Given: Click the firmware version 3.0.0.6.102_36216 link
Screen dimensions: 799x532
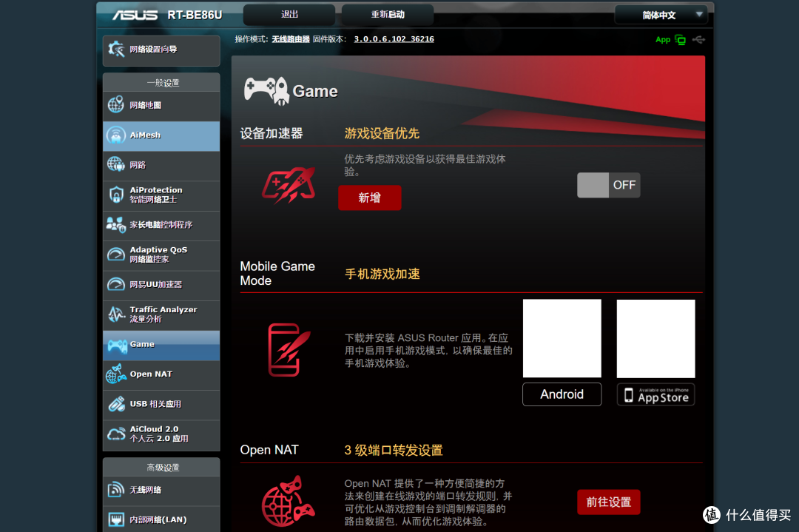Looking at the screenshot, I should 394,39.
